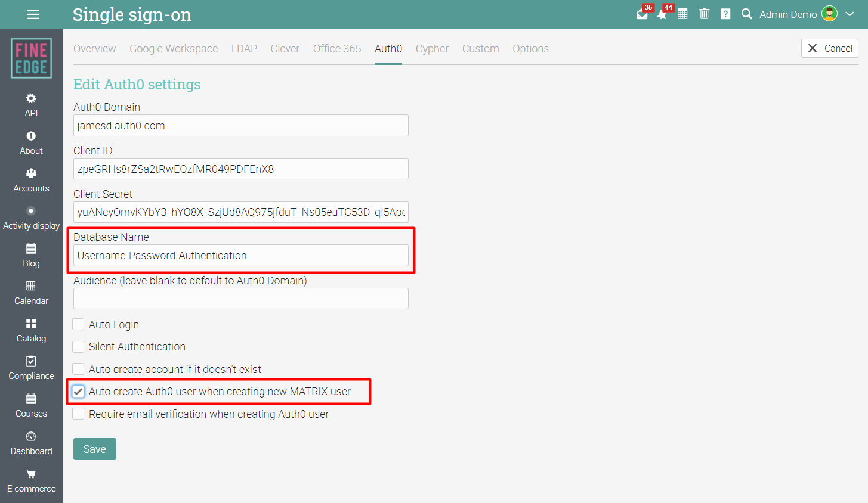The height and width of the screenshot is (503, 868).
Task: Click the Client Secret input field
Action: pyautogui.click(x=241, y=212)
